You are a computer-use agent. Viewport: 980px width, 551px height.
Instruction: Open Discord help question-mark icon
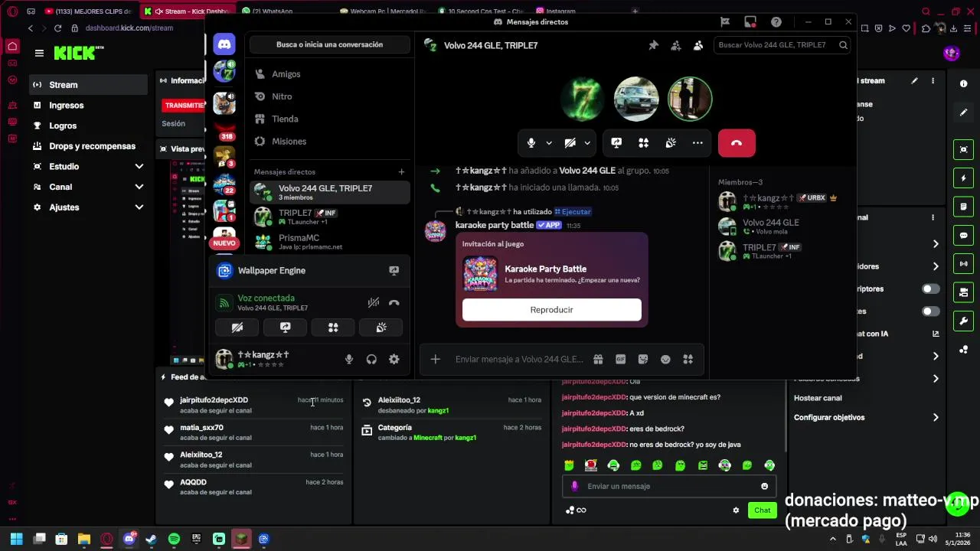click(776, 21)
